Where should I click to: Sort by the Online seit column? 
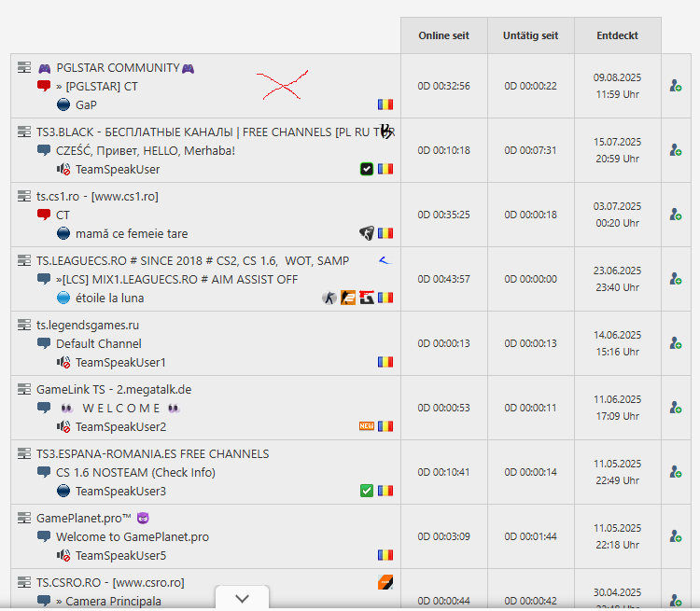pyautogui.click(x=443, y=35)
